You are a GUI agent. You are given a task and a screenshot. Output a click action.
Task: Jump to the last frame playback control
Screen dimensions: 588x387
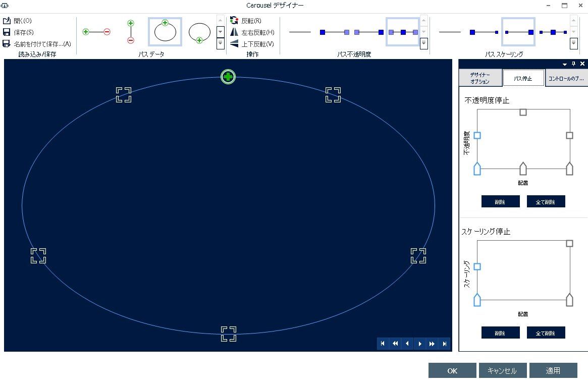click(445, 344)
